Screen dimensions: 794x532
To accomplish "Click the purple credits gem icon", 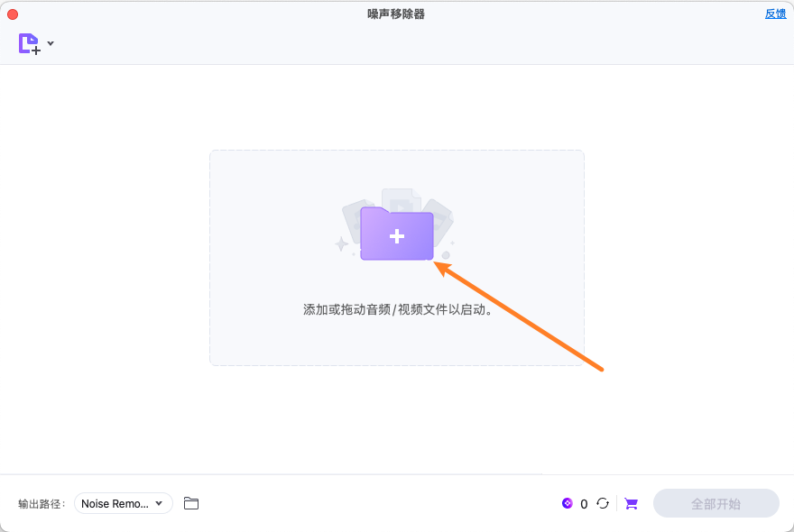I will [x=568, y=503].
